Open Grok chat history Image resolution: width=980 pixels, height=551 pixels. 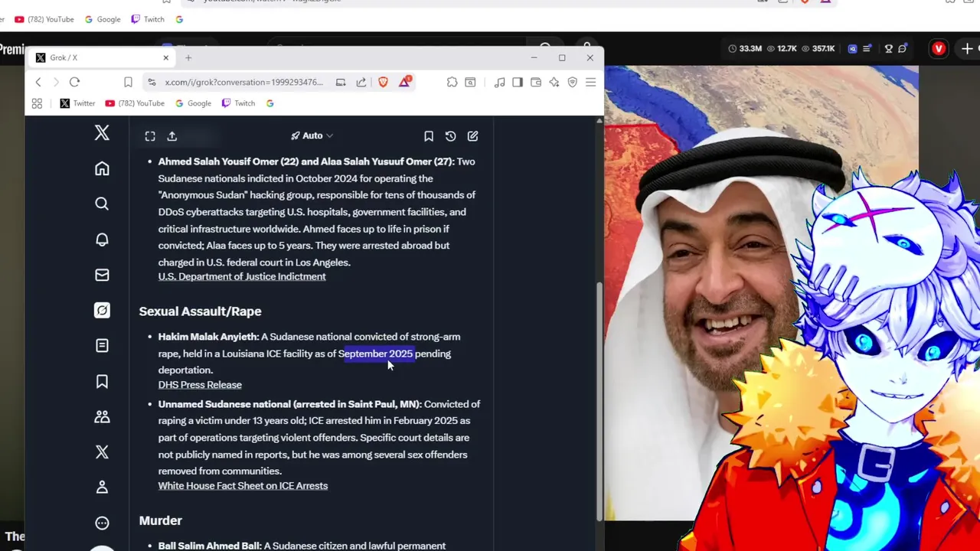451,136
